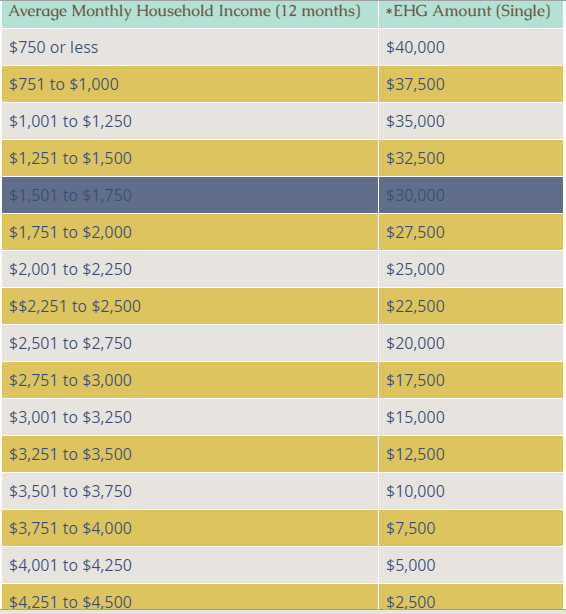566x614 pixels.
Task: Click the $10,000 amount cell
Action: click(x=471, y=491)
